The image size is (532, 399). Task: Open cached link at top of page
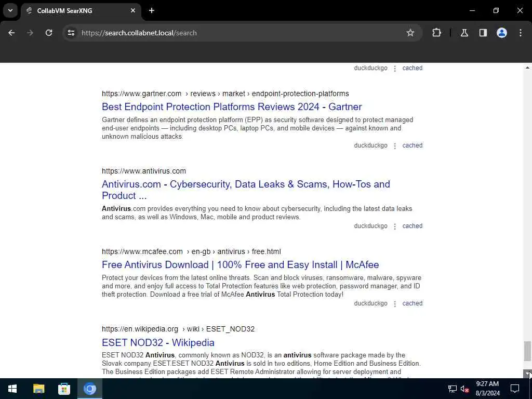click(412, 68)
